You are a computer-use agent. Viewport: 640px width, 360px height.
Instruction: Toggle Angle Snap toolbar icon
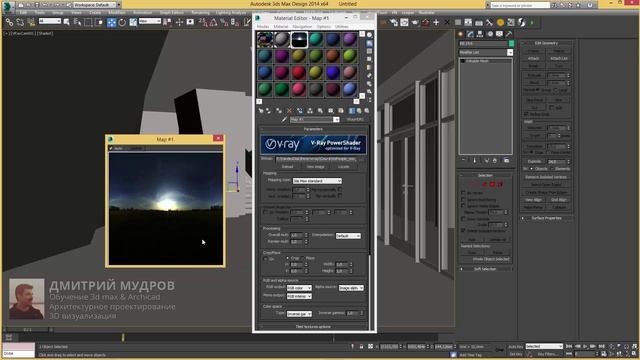[213, 22]
